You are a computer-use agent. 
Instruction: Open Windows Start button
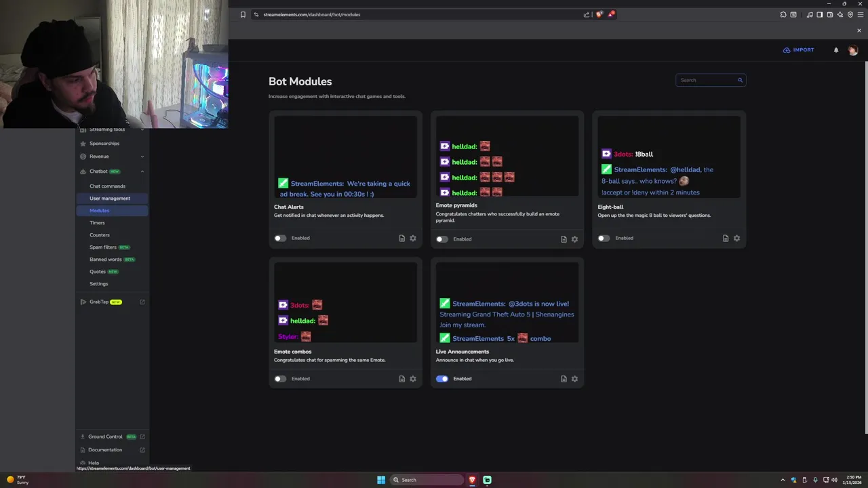pyautogui.click(x=381, y=480)
